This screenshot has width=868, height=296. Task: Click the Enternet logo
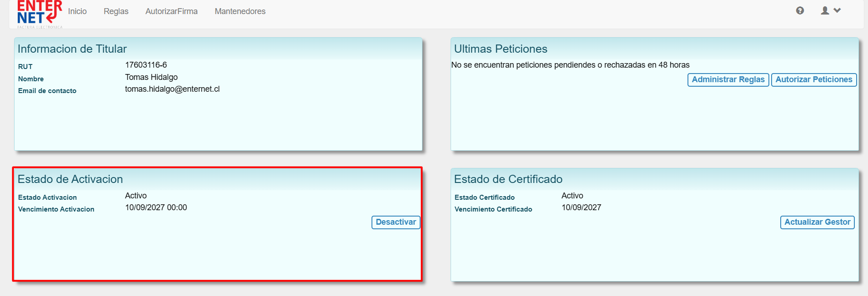click(39, 14)
